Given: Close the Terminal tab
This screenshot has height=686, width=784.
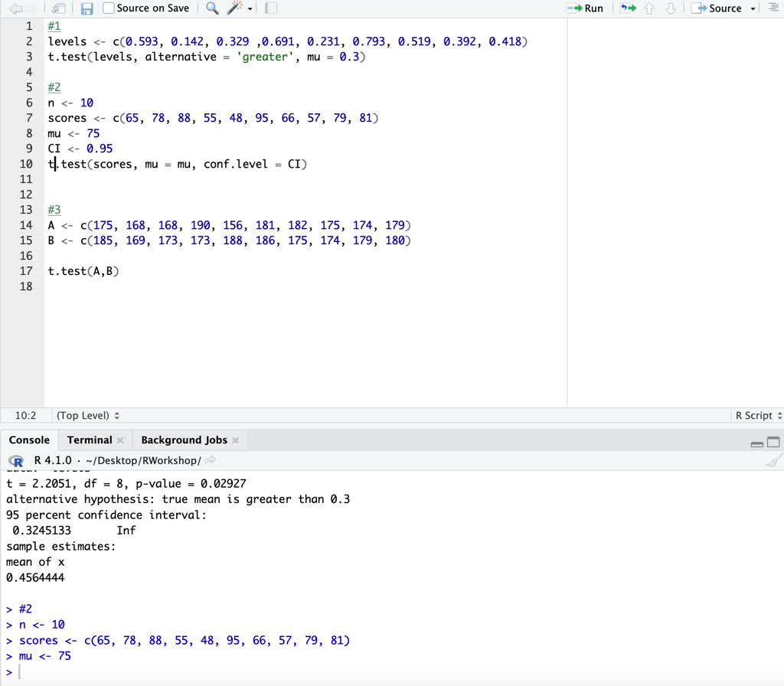Looking at the screenshot, I should click(x=120, y=440).
